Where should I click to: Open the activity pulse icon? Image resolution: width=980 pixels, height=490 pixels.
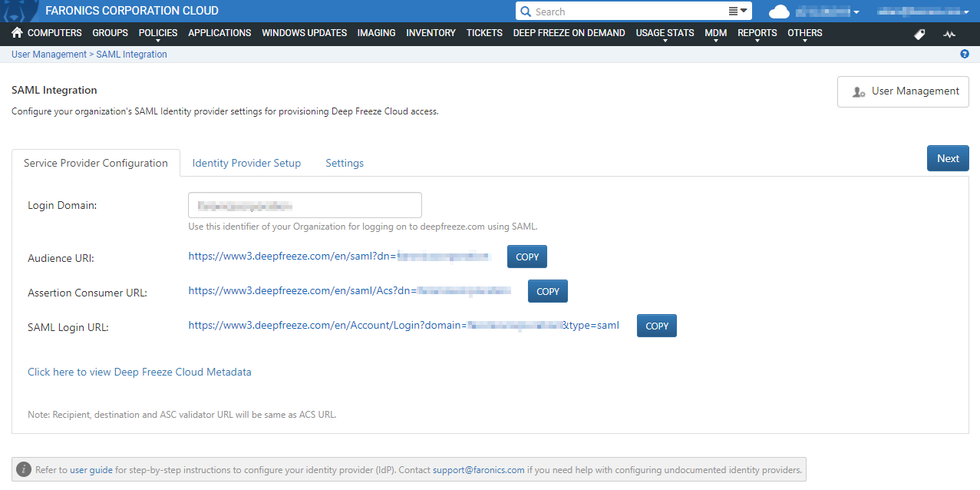pos(950,34)
